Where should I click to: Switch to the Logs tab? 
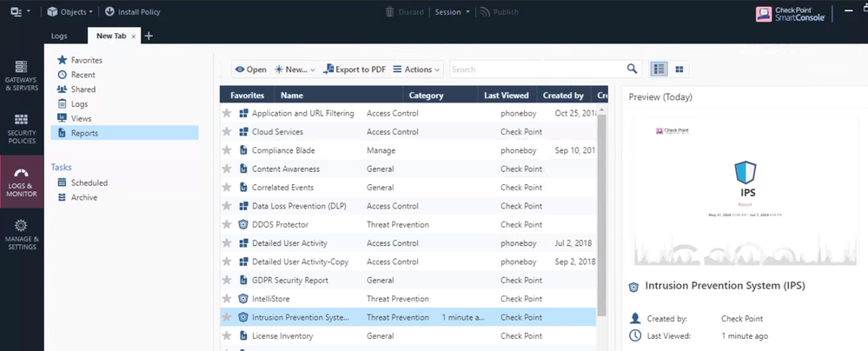pyautogui.click(x=59, y=36)
